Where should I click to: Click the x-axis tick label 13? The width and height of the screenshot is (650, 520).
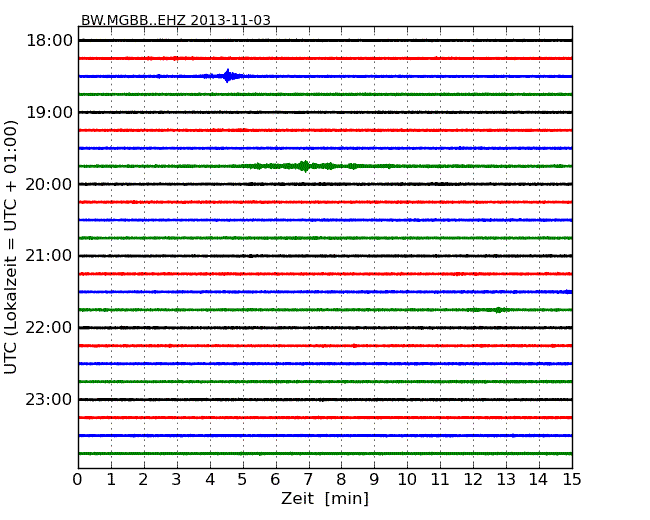[506, 480]
